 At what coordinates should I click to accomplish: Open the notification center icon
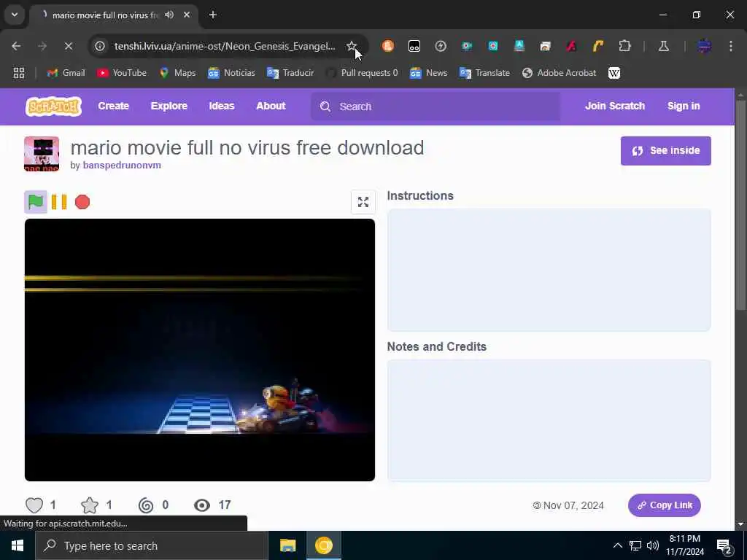(724, 545)
